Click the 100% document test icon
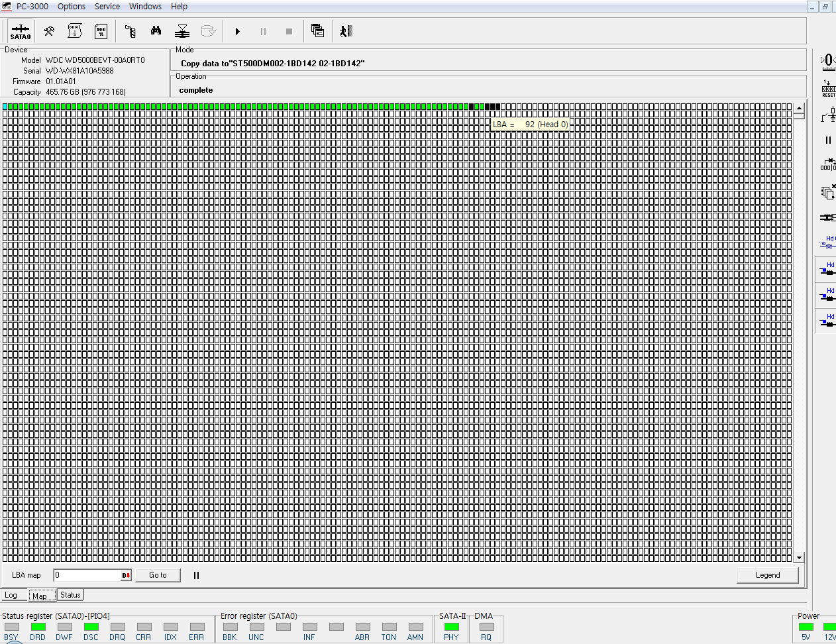Screen dimensions: 836x644 pos(101,31)
